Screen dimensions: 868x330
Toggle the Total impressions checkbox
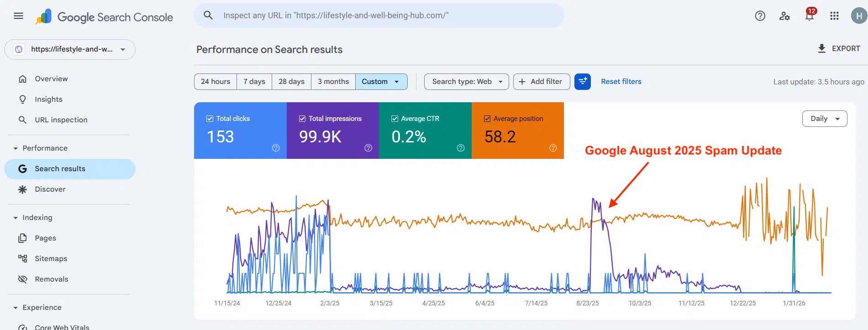302,119
